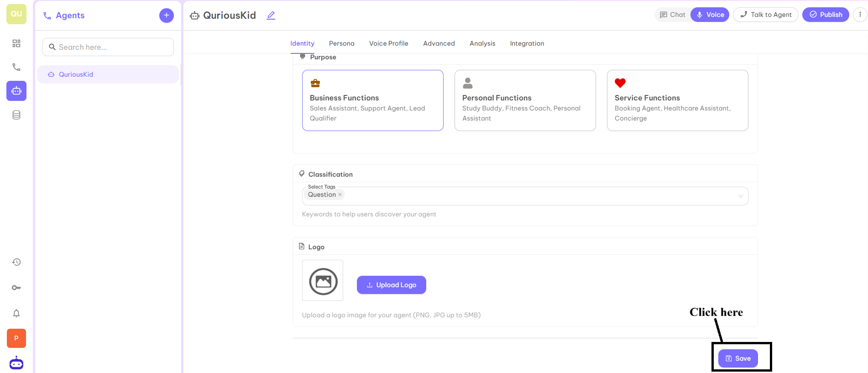
Task: Open the Analysis tab
Action: [482, 43]
